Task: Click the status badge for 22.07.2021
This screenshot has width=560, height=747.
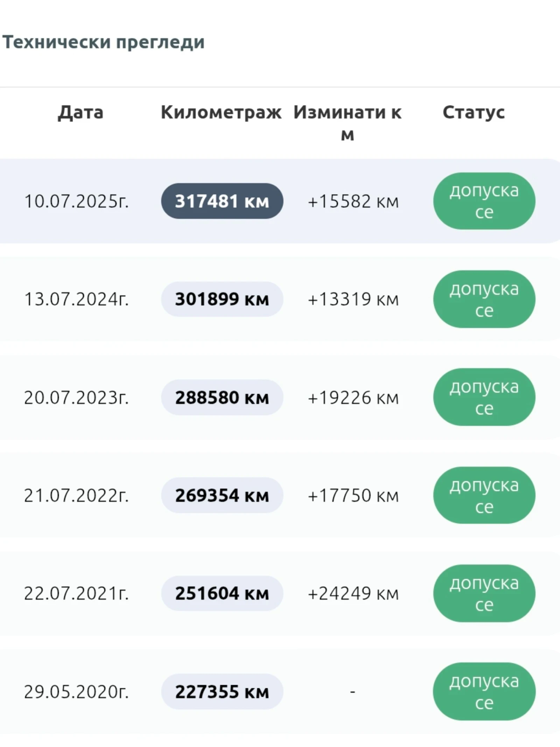Action: click(484, 593)
